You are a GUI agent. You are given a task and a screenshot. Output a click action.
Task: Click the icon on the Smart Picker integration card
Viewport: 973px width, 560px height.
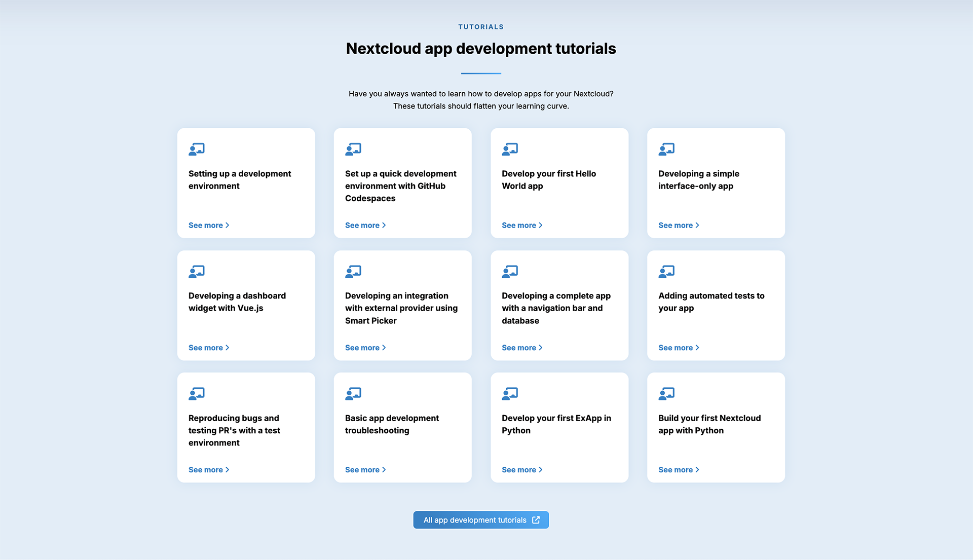pyautogui.click(x=353, y=272)
